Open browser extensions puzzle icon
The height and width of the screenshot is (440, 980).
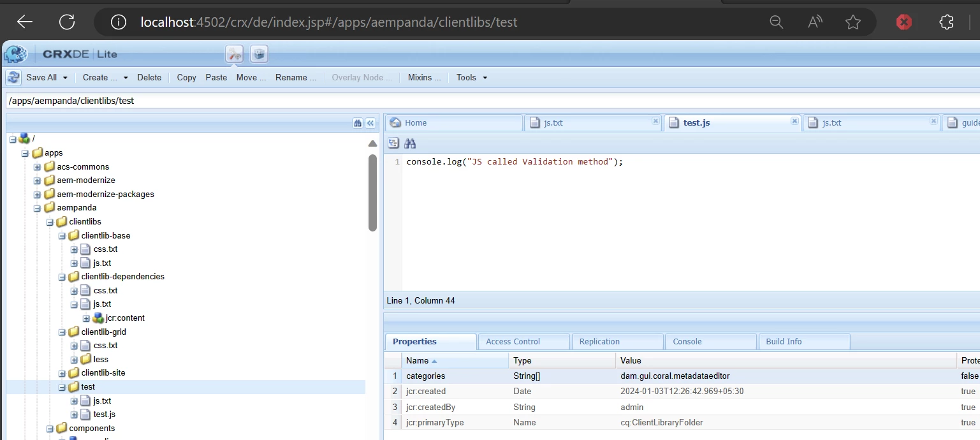(947, 22)
